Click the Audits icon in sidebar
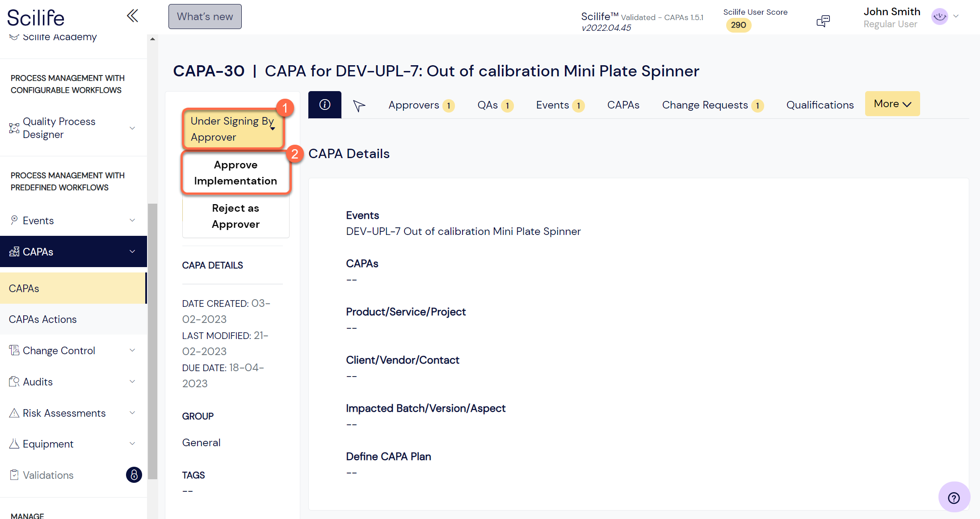Viewport: 980px width, 519px height. (x=14, y=381)
